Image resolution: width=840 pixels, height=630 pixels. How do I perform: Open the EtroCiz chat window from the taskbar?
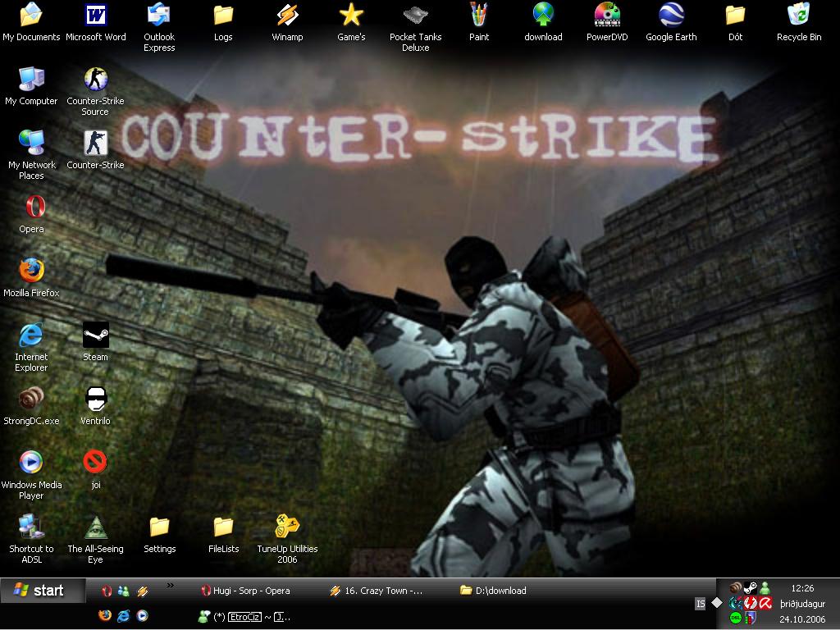(x=244, y=617)
